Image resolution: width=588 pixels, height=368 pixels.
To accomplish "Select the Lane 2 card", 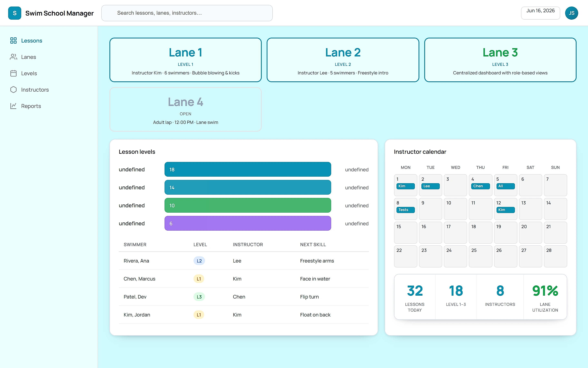I will (x=343, y=60).
